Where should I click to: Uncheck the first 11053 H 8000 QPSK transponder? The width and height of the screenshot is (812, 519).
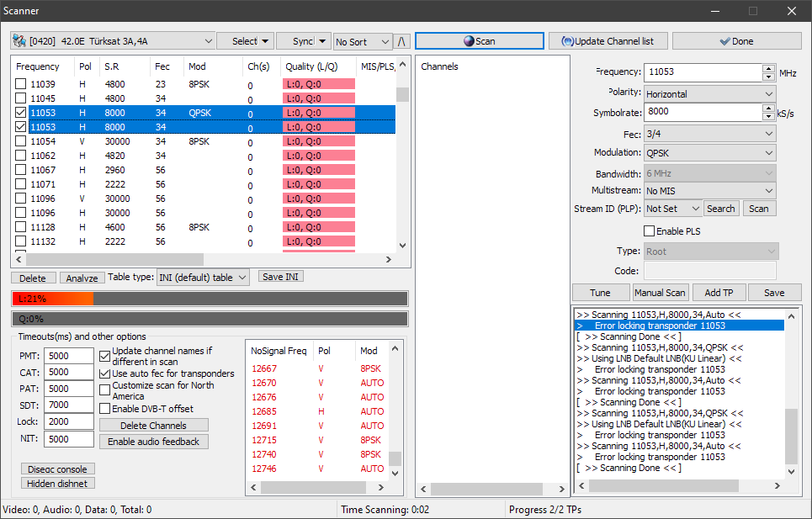click(x=21, y=113)
